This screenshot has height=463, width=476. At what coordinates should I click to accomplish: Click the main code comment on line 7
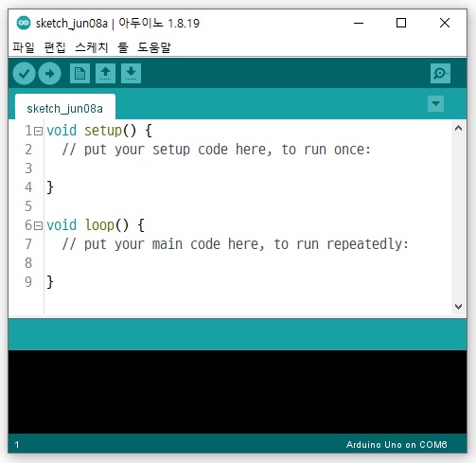tap(235, 244)
